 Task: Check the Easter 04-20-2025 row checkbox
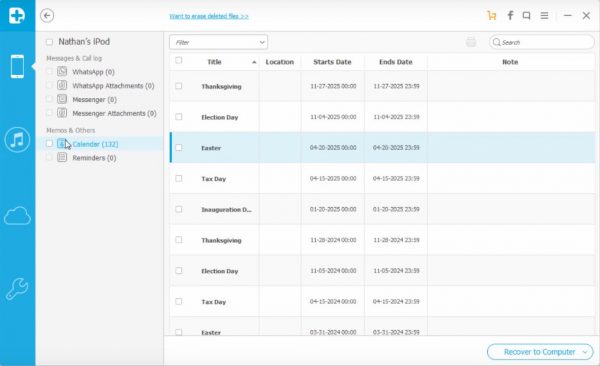179,147
